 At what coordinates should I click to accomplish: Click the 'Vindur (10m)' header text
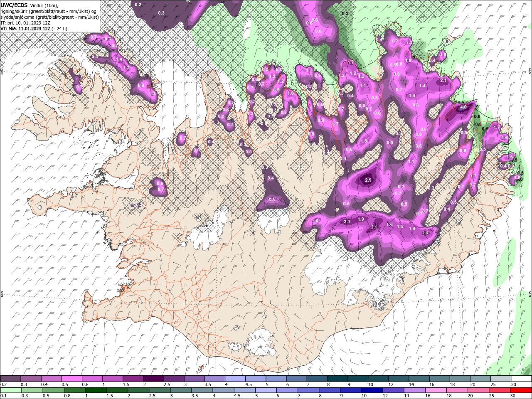coord(44,5)
